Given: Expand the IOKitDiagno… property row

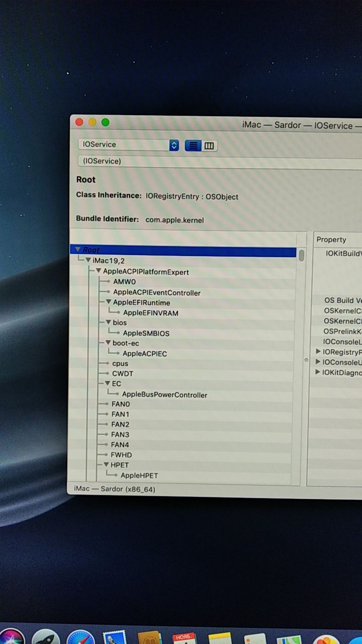Looking at the screenshot, I should [x=318, y=372].
